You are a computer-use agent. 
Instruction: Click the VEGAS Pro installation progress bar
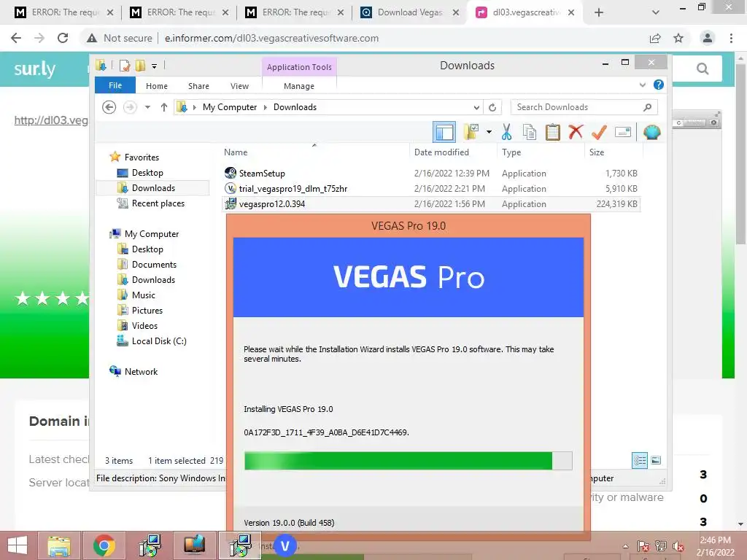(409, 461)
